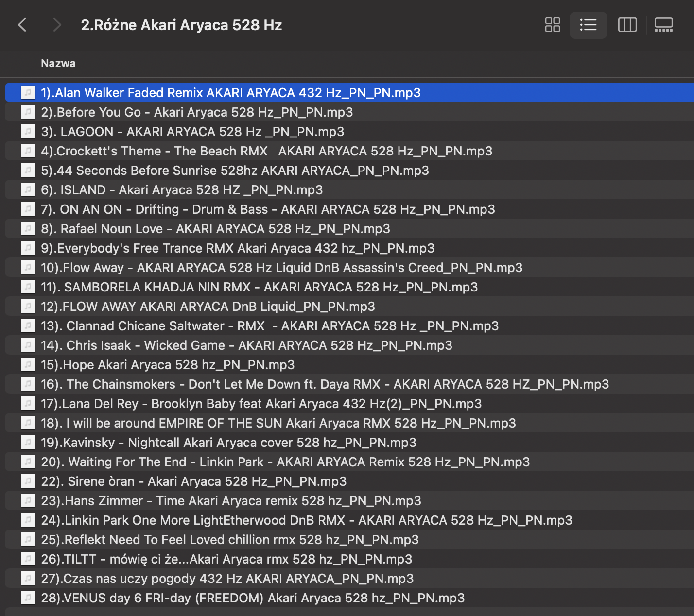Select Kavinsky Nightcall cover file
This screenshot has width=694, height=616.
pyautogui.click(x=228, y=443)
